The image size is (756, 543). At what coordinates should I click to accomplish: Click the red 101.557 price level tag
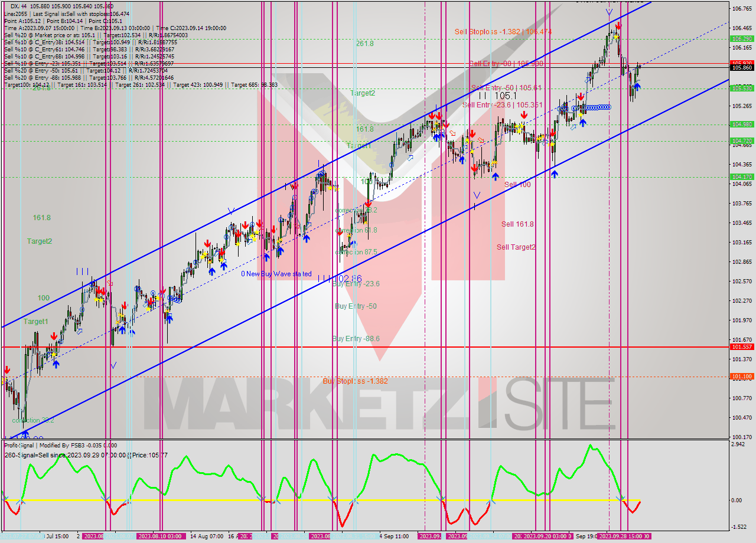click(x=742, y=347)
